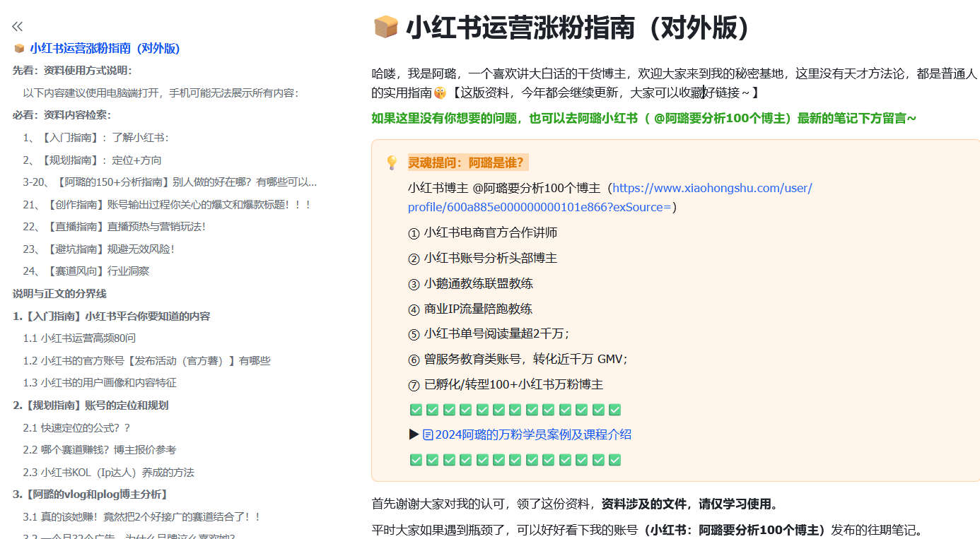
Task: Open outline item 2、【规划指南】：定位+方向
Action: click(x=92, y=160)
